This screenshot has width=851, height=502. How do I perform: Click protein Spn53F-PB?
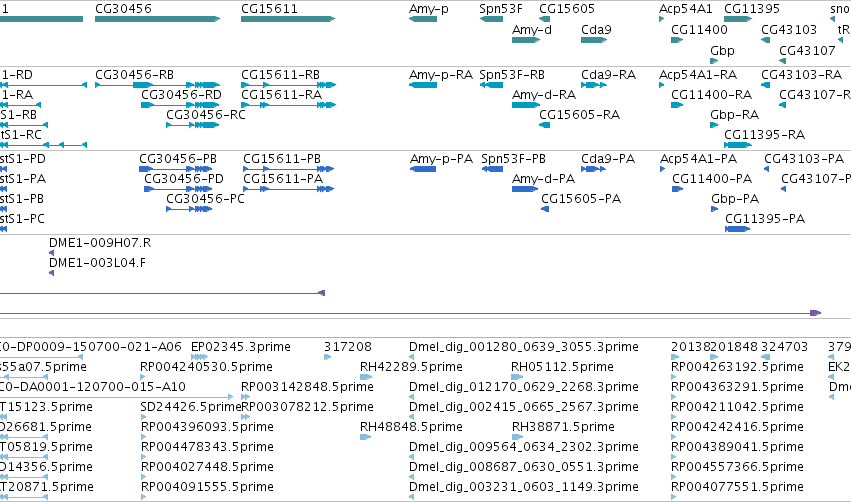(x=513, y=158)
